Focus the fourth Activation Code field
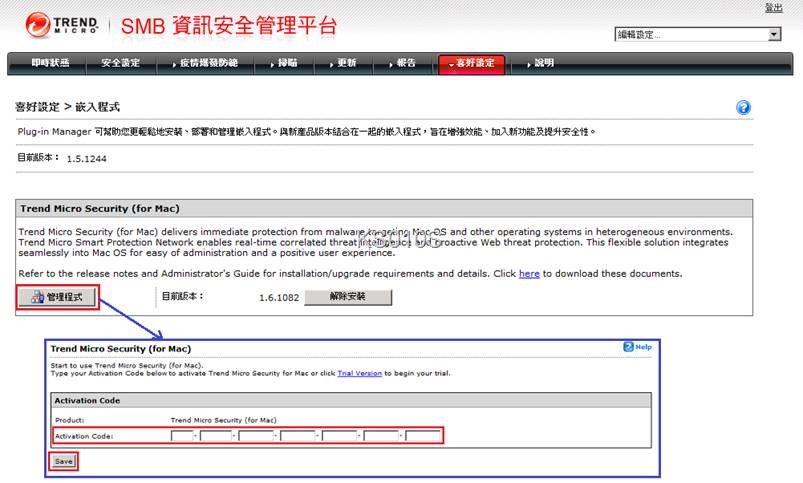 (298, 436)
